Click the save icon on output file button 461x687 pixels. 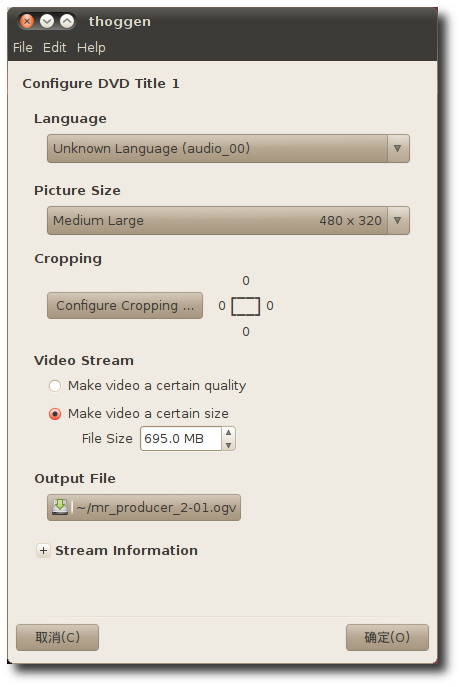tap(60, 506)
